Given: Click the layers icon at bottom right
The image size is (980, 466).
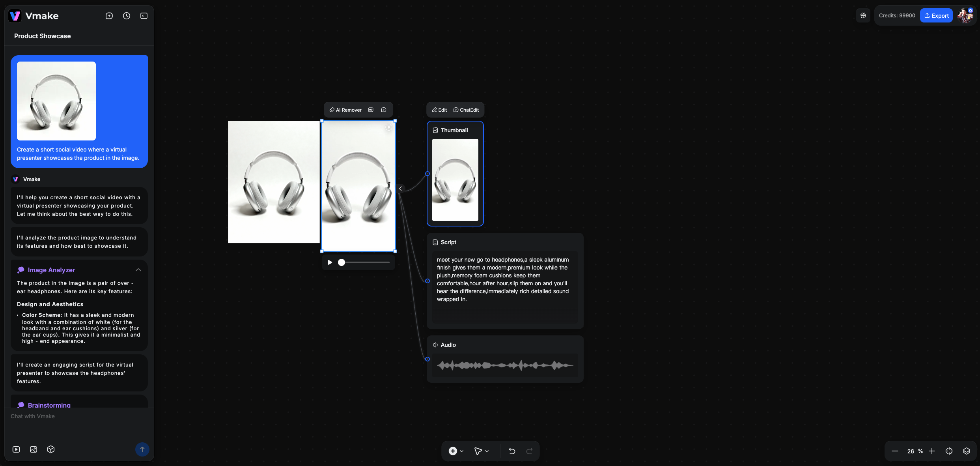Looking at the screenshot, I should pyautogui.click(x=967, y=451).
